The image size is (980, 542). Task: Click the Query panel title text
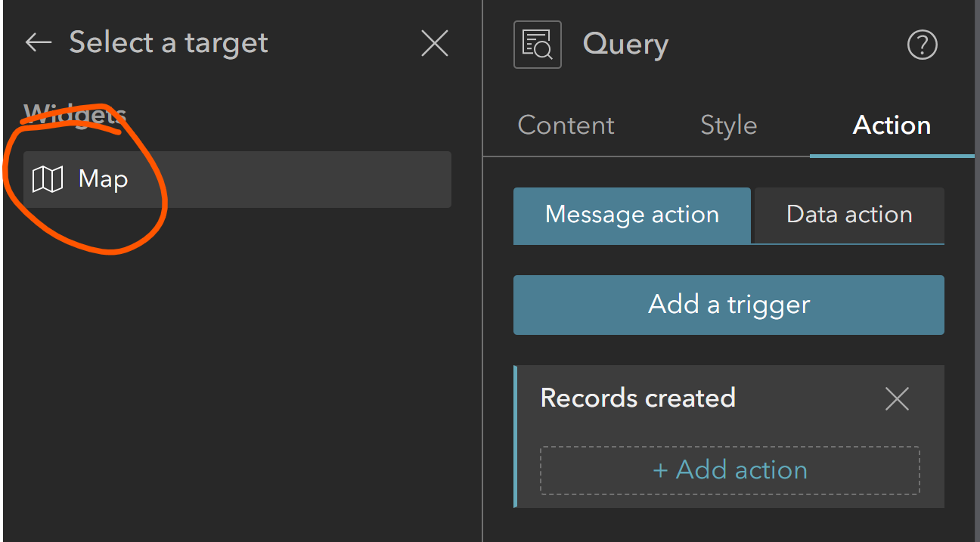click(625, 45)
